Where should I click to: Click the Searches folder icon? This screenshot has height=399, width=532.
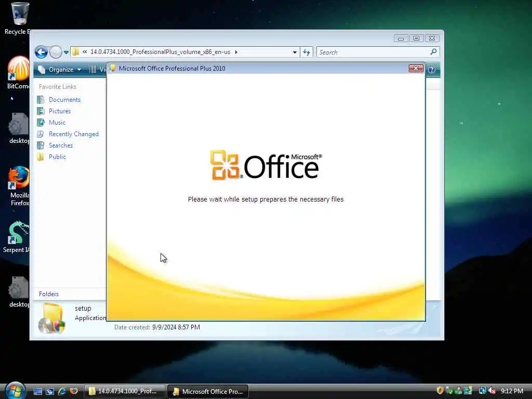click(41, 145)
